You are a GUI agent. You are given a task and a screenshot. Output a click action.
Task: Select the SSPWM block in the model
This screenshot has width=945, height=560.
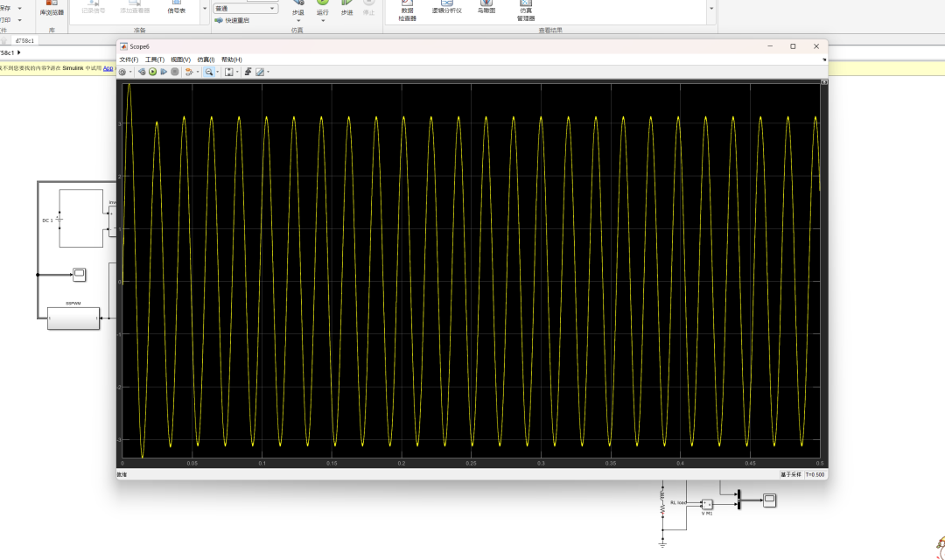click(73, 318)
